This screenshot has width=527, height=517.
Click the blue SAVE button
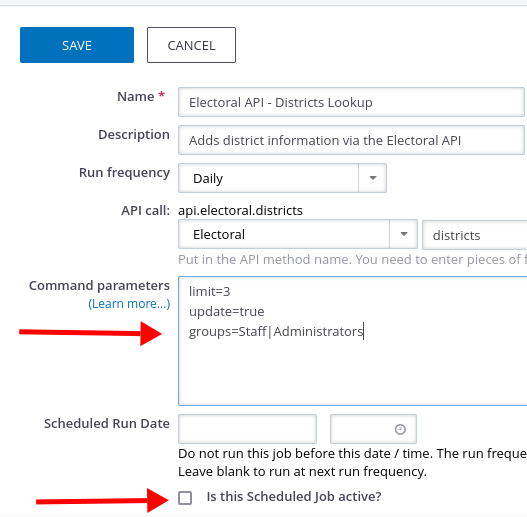[77, 45]
